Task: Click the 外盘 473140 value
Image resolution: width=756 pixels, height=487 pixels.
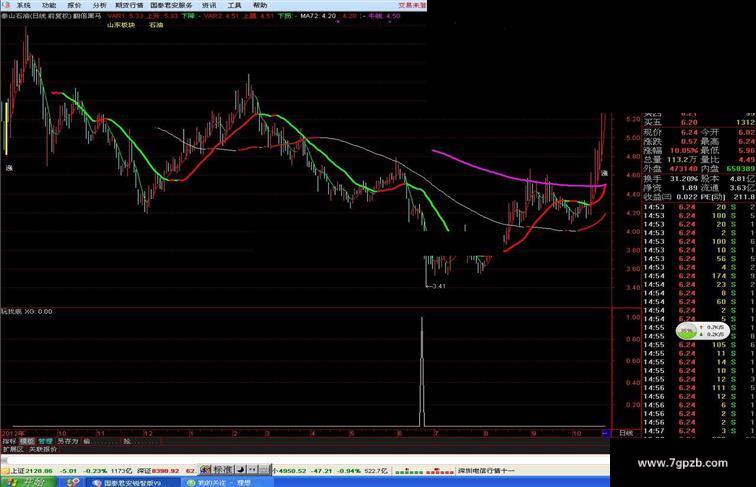Action: (683, 169)
